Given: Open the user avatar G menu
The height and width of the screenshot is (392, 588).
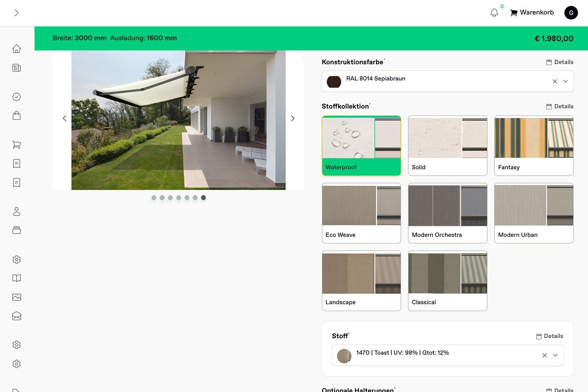Looking at the screenshot, I should click(571, 13).
